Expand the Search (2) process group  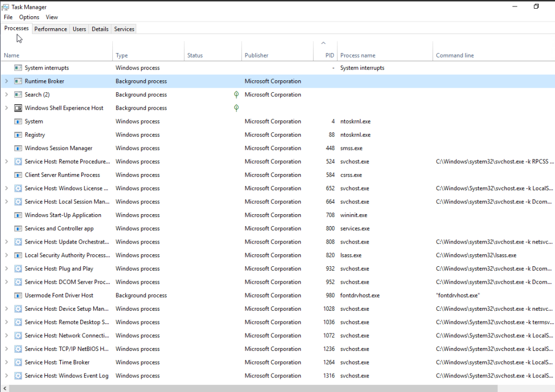pyautogui.click(x=7, y=95)
